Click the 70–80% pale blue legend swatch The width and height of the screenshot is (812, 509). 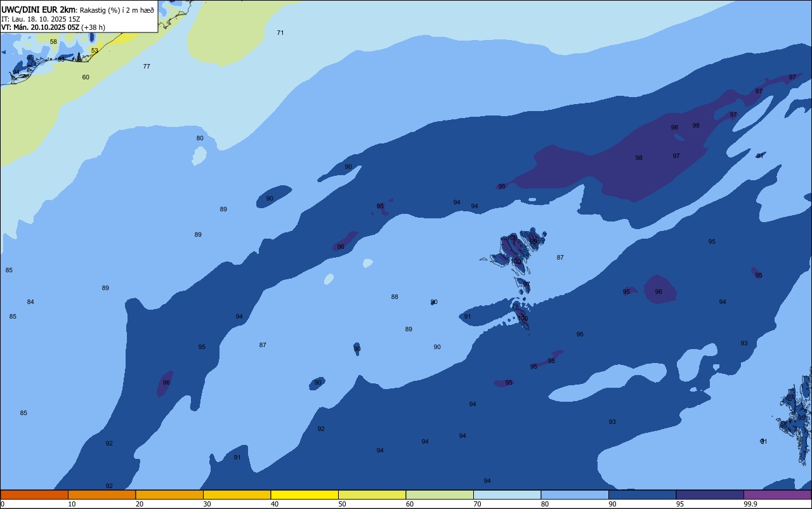(x=507, y=494)
